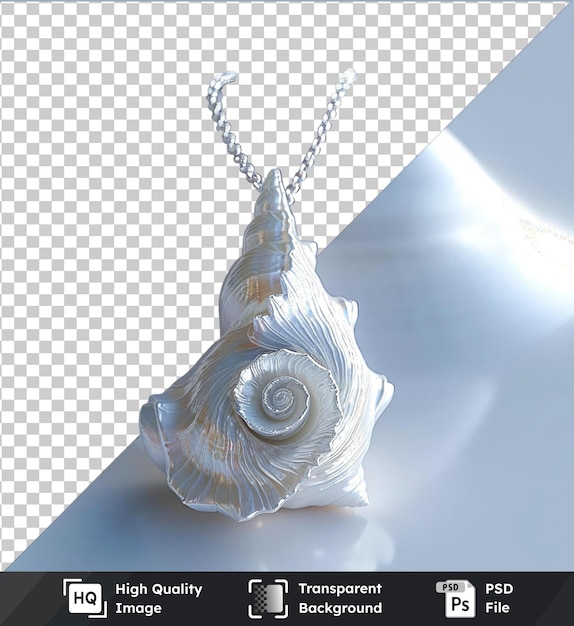Click the PSD File label
Image resolution: width=574 pixels, height=626 pixels.
click(499, 598)
